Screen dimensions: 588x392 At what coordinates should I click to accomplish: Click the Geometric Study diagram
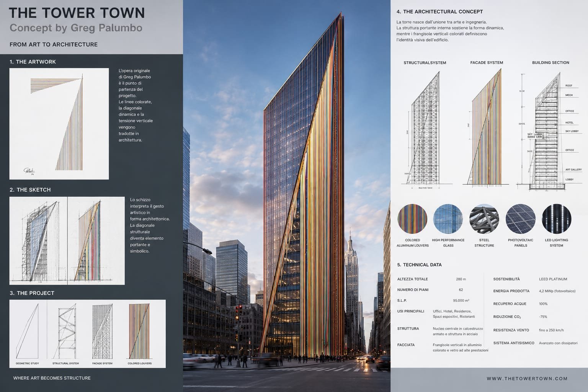click(28, 331)
